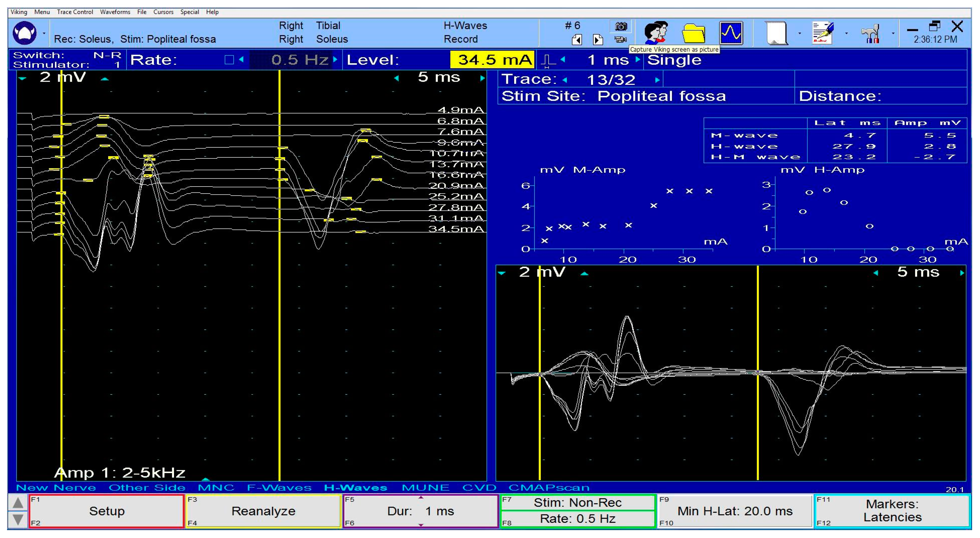This screenshot has height=538, width=980.
Task: Expand the dropdown next to the pen icon
Action: tap(847, 34)
